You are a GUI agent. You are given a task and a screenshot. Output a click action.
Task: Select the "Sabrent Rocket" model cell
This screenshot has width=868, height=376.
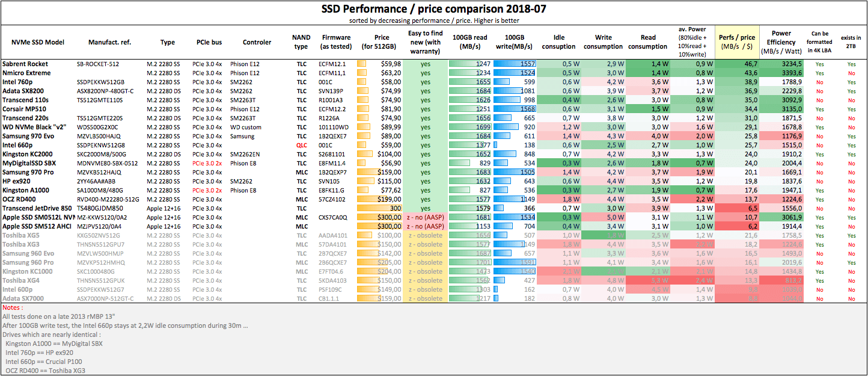[x=25, y=64]
